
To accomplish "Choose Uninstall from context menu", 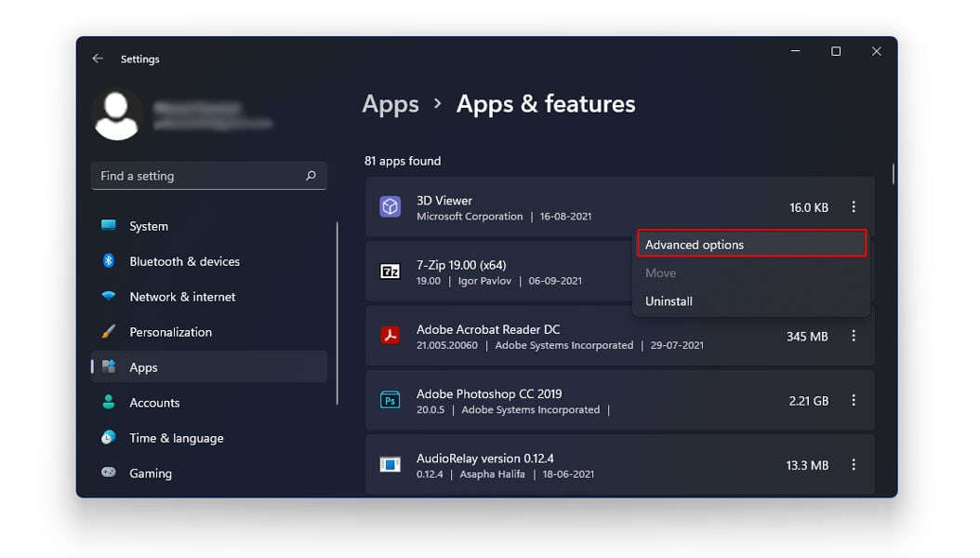I will [752, 301].
